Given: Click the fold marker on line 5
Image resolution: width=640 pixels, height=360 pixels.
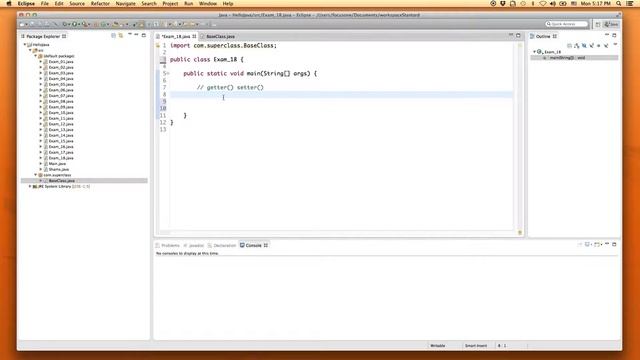Looking at the screenshot, I should click(x=168, y=73).
